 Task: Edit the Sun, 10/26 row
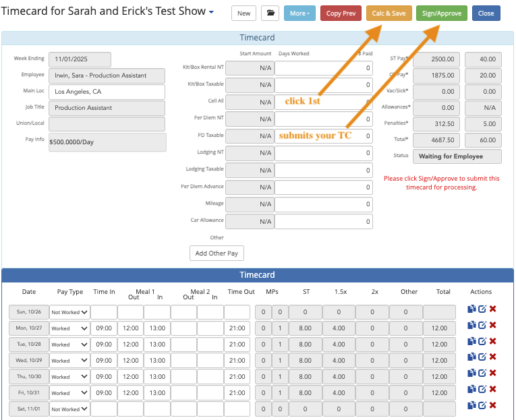point(482,309)
